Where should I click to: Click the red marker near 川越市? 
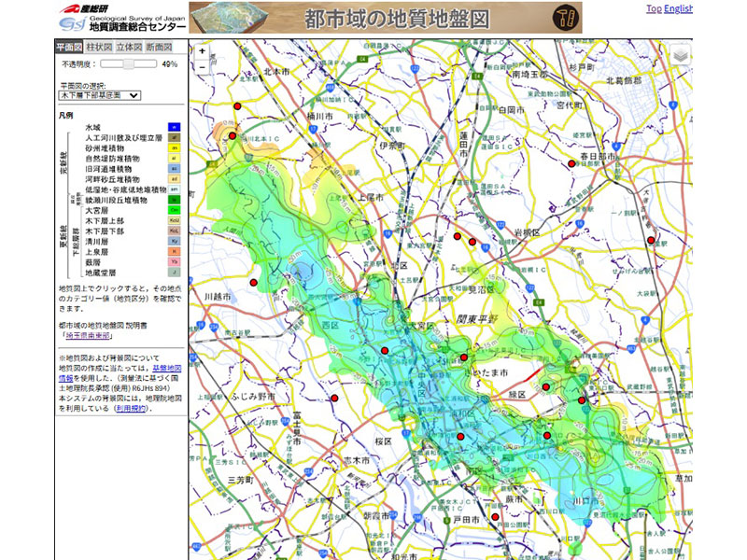tap(252, 282)
